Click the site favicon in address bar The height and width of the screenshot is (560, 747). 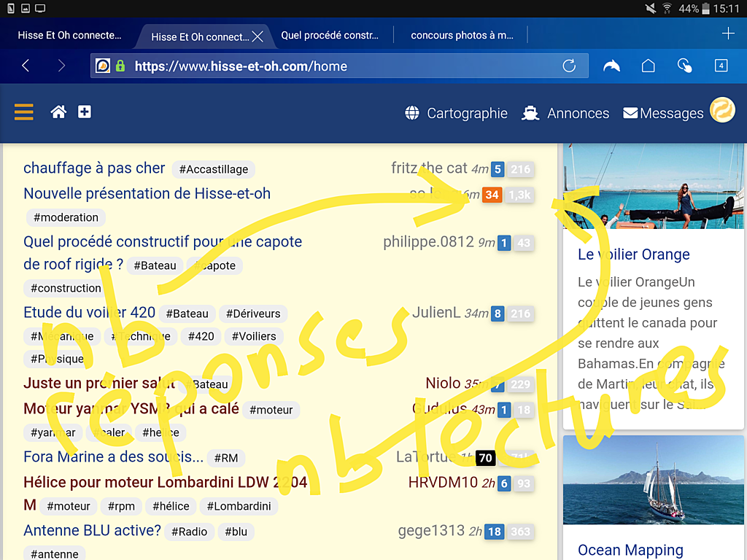[x=102, y=66]
